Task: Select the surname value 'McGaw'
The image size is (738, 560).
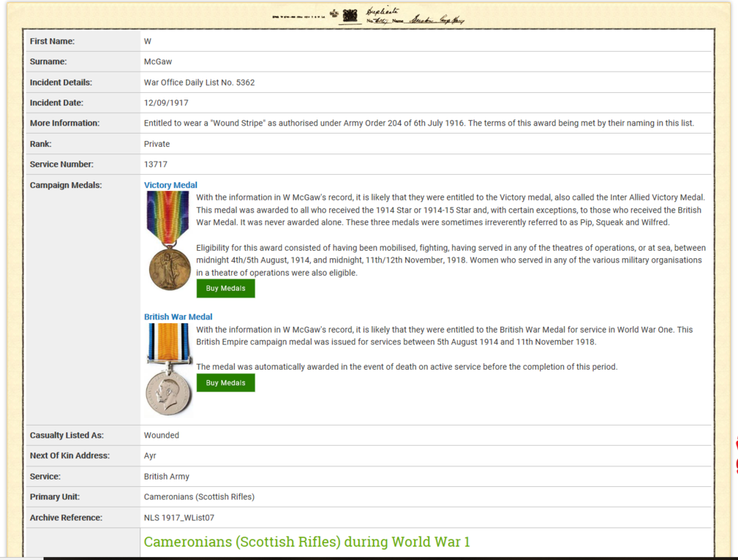Action: tap(158, 62)
